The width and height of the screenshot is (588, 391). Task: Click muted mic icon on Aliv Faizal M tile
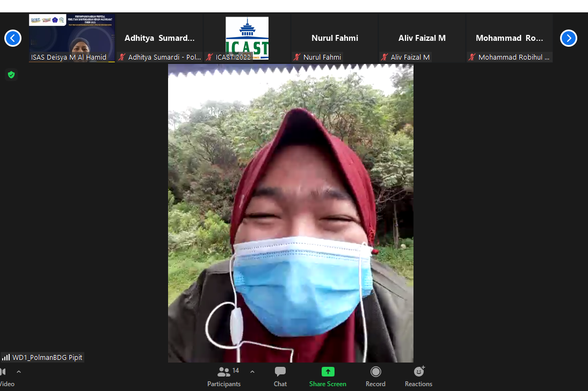coord(384,57)
